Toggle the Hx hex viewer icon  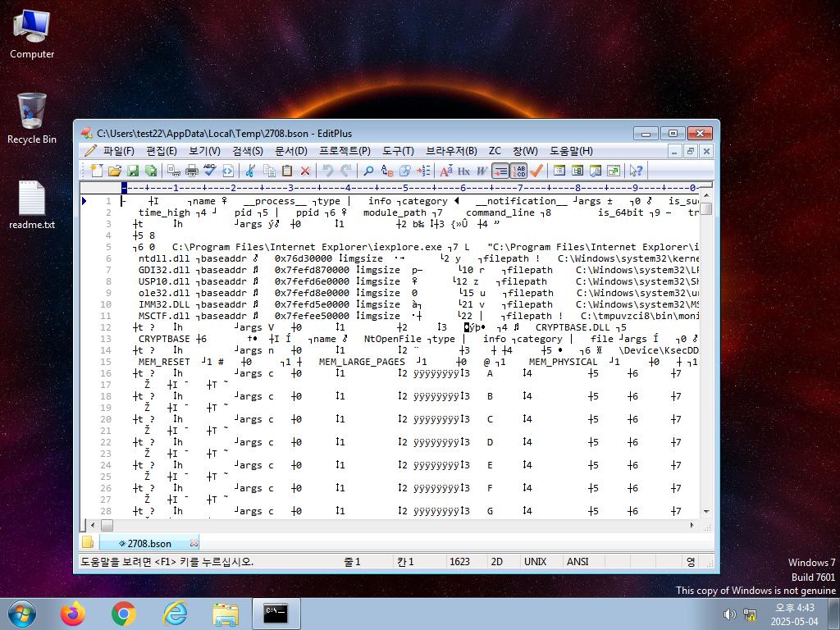(464, 171)
